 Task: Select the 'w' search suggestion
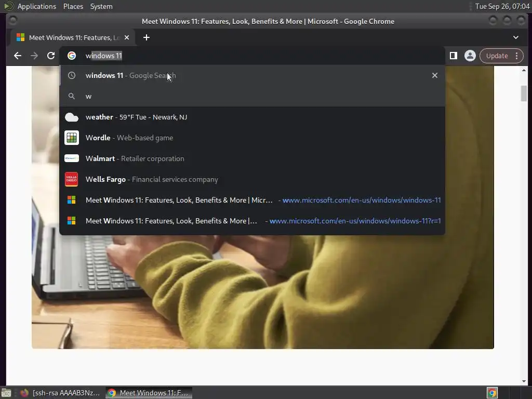pos(252,96)
